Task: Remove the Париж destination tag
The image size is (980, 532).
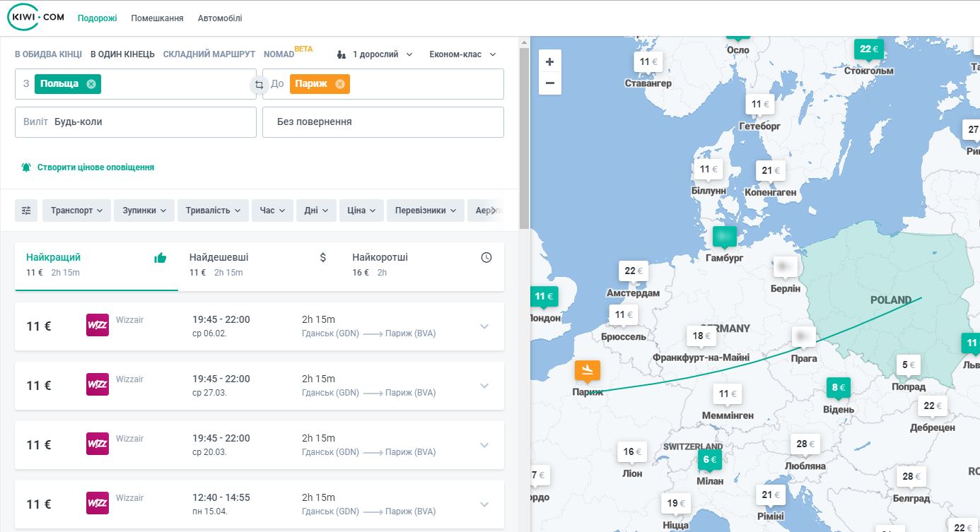Action: [339, 84]
